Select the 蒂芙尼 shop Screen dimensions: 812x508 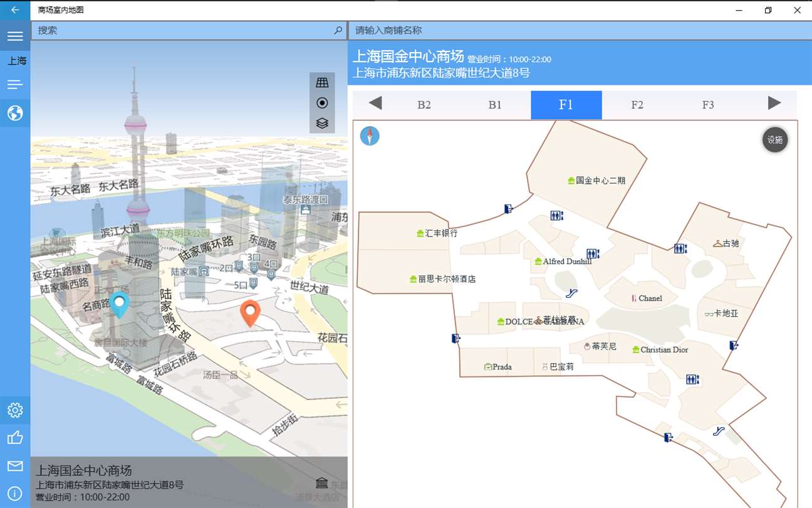[600, 346]
